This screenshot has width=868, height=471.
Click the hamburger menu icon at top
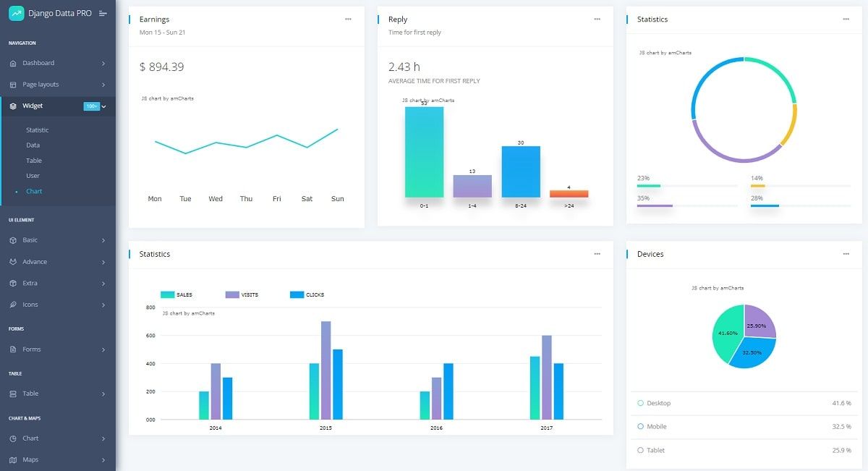click(x=103, y=12)
